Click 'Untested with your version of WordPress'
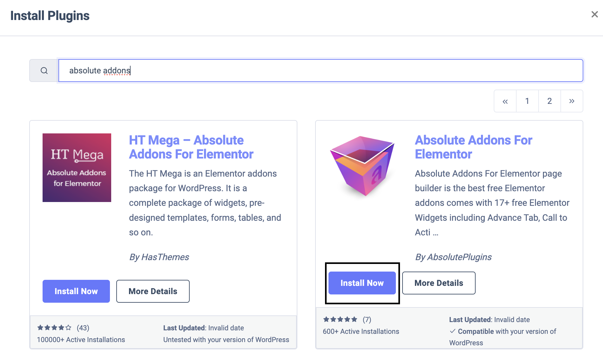 tap(226, 340)
